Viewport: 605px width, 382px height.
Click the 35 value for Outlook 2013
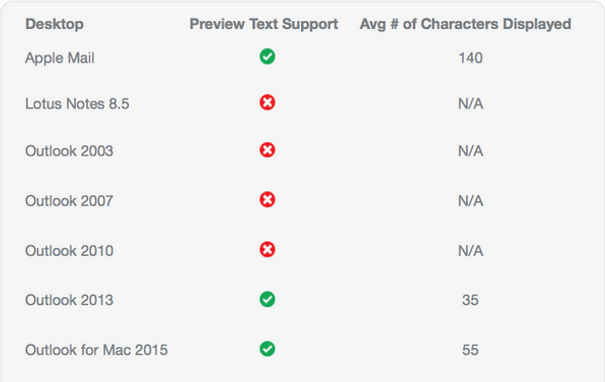(x=470, y=300)
